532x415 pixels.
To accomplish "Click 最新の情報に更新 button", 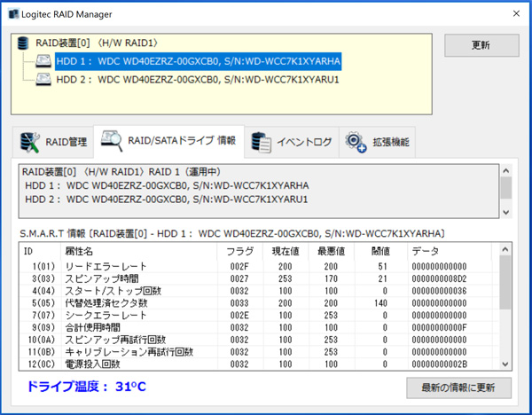I will 458,388.
